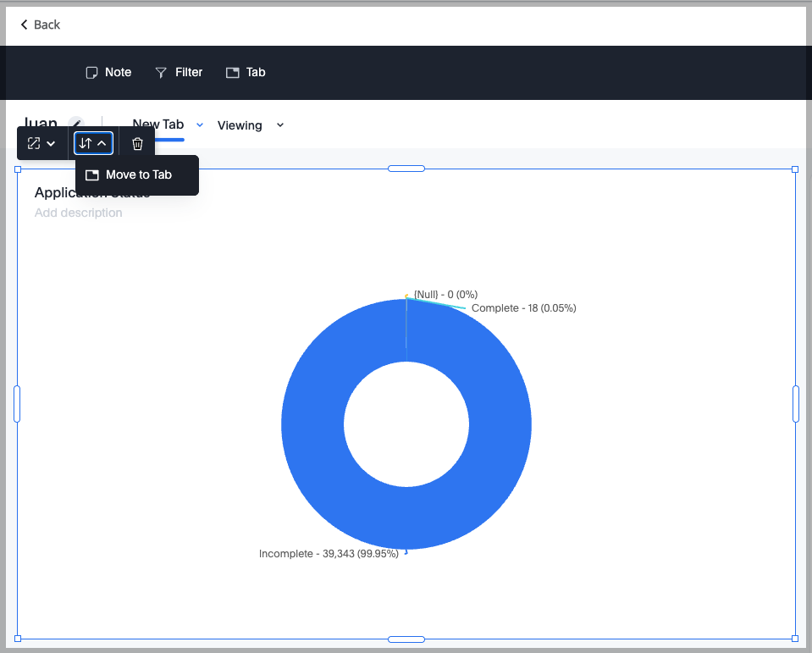Viewport: 812px width, 653px height.
Task: Click the top-center resize handle
Action: [x=406, y=169]
